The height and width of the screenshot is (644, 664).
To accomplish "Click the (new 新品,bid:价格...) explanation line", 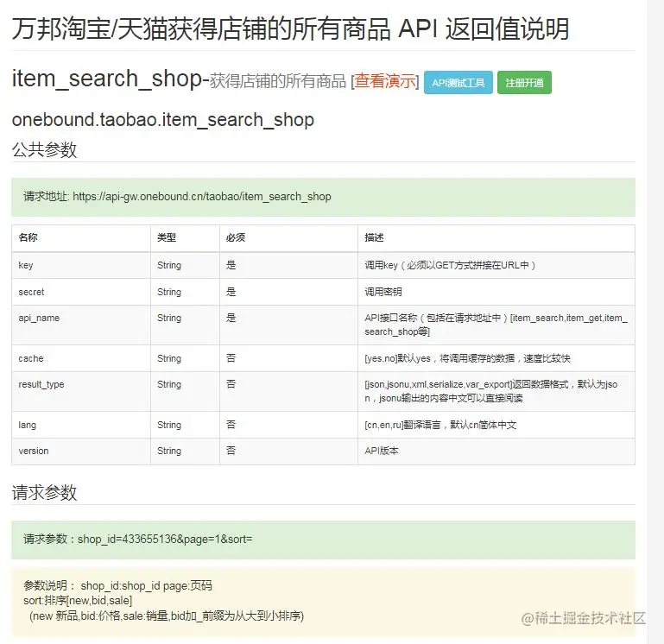I will (167, 616).
